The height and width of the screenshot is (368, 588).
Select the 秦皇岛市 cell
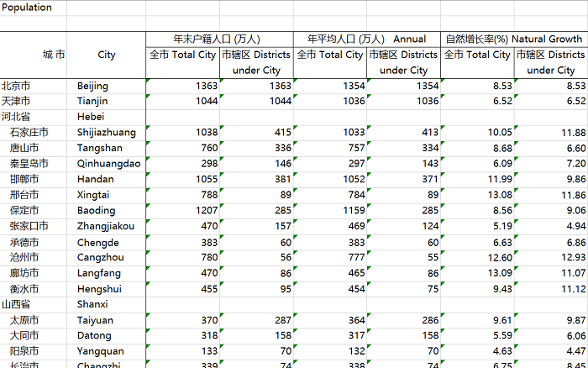[34, 164]
